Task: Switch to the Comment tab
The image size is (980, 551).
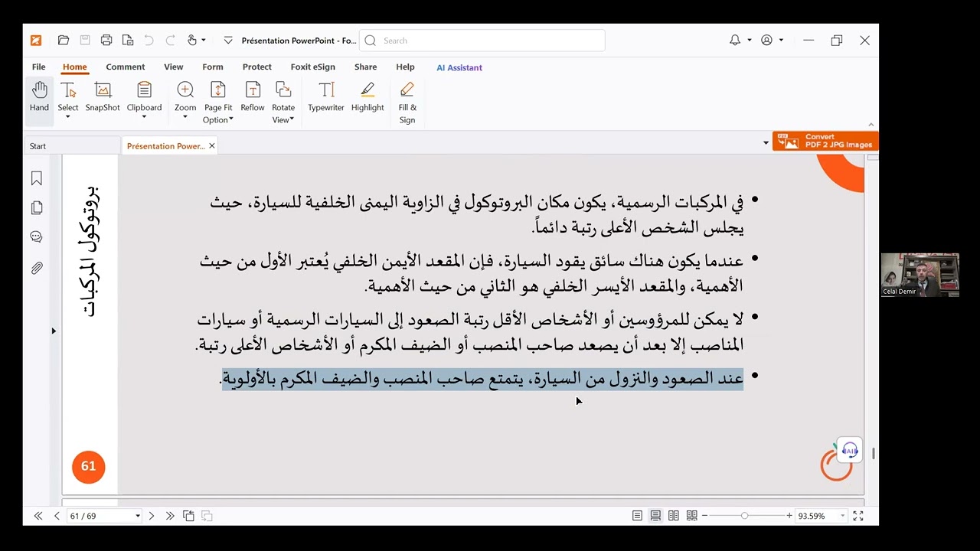Action: click(x=126, y=67)
